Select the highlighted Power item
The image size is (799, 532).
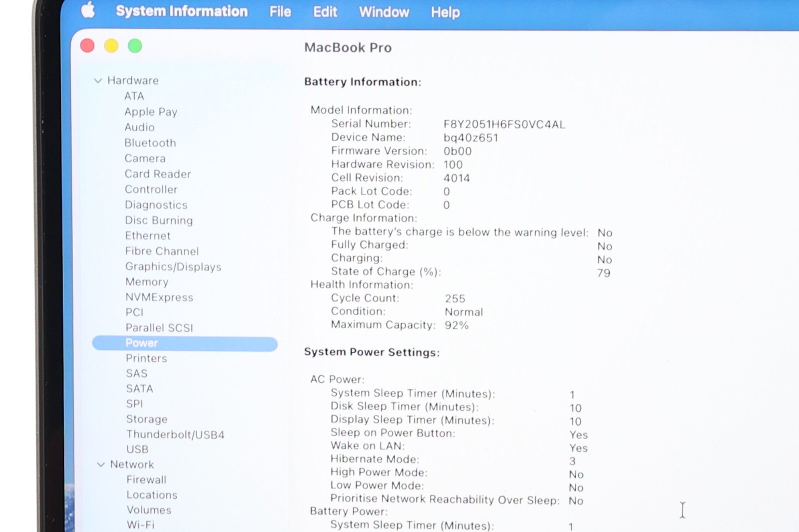click(x=142, y=343)
